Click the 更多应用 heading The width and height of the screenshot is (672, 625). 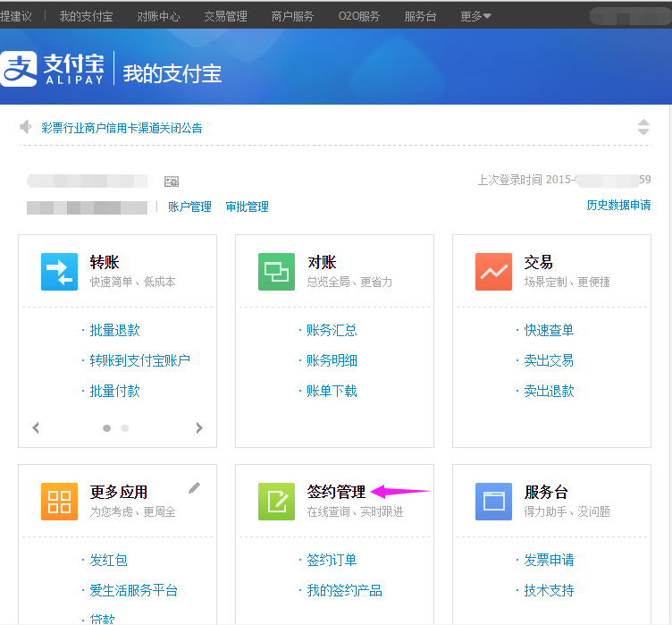[x=119, y=492]
